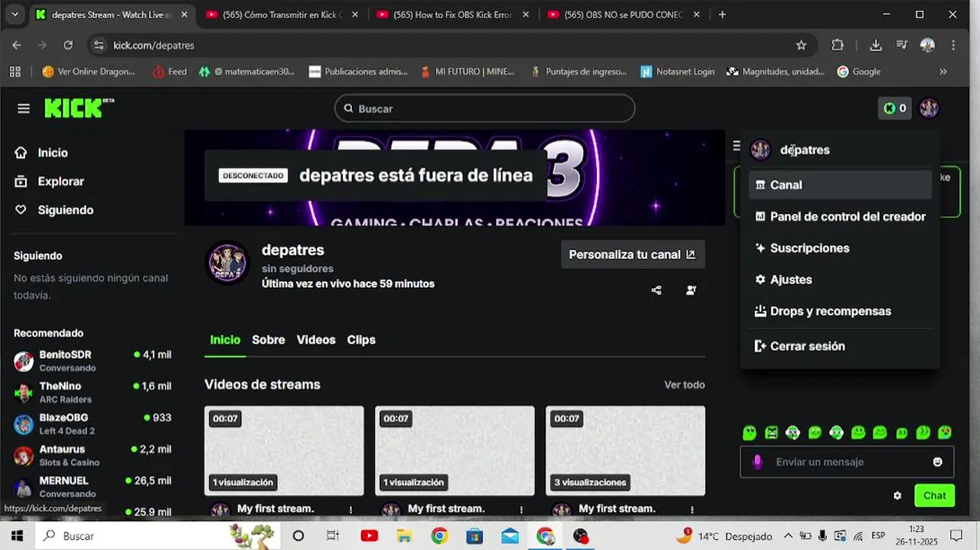Switch to Cómo Transmitir en Kick tab
The width and height of the screenshot is (980, 550).
(x=282, y=15)
